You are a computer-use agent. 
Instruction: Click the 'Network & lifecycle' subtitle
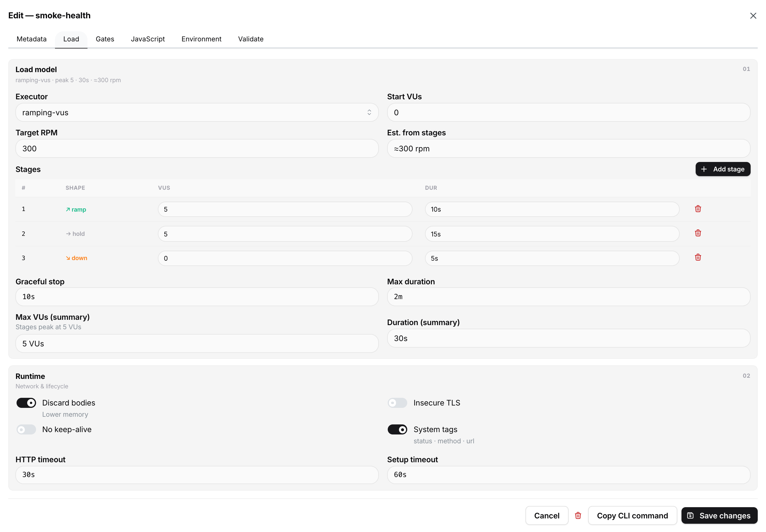click(x=42, y=386)
